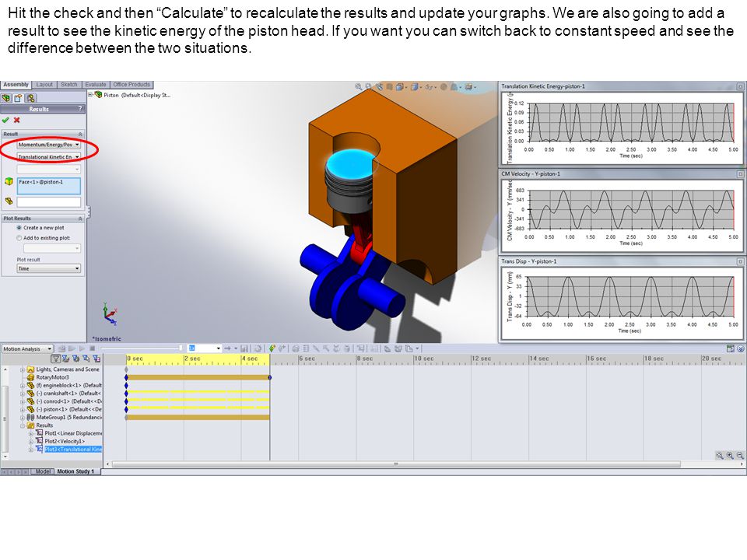Switch to the Layout tab
Image resolution: width=747 pixels, height=560 pixels.
point(44,85)
